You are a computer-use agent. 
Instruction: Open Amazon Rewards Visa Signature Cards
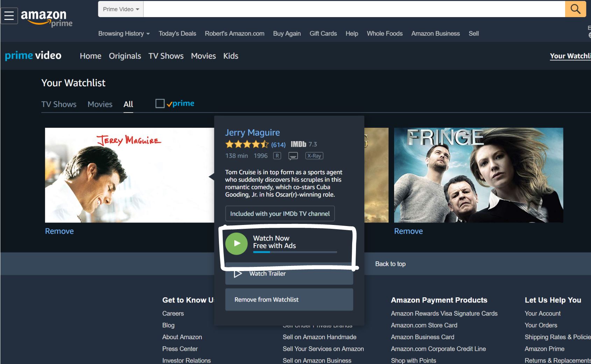444,313
